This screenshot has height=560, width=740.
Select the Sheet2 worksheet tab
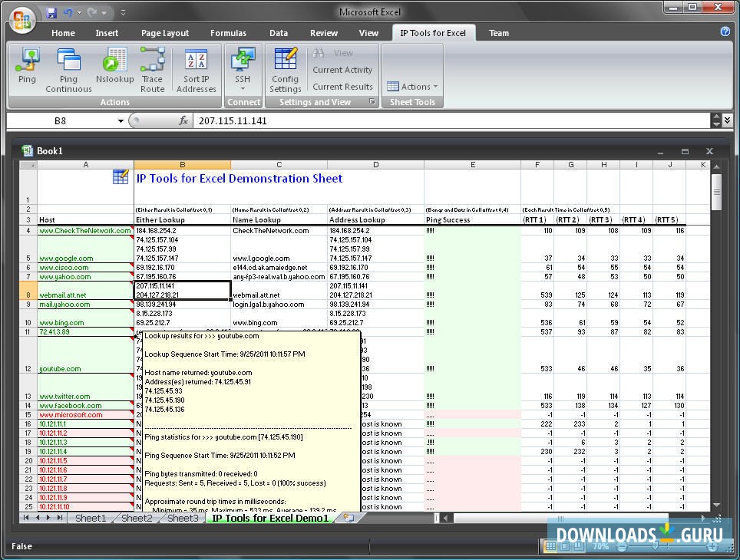(x=137, y=519)
